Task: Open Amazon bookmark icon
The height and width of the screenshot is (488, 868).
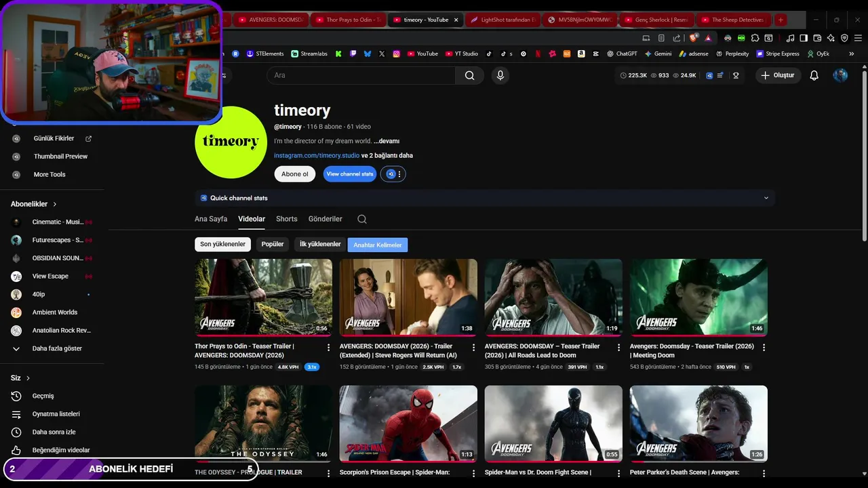Action: [582, 54]
